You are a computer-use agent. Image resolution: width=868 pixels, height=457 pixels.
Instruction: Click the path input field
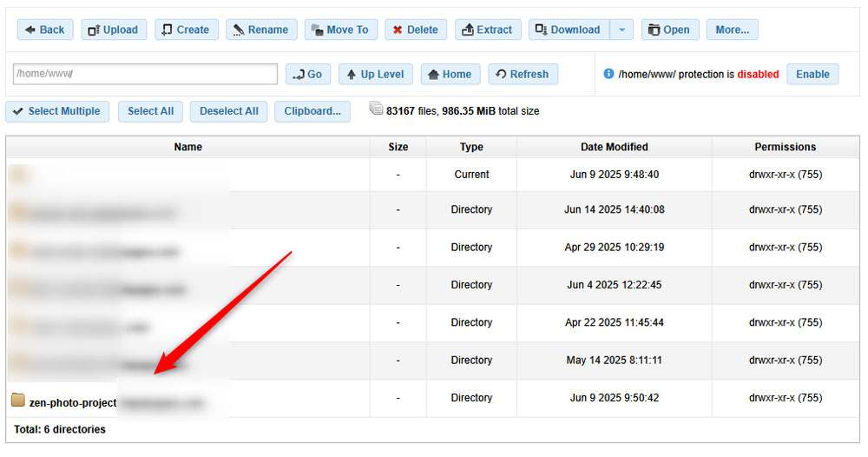pos(145,74)
